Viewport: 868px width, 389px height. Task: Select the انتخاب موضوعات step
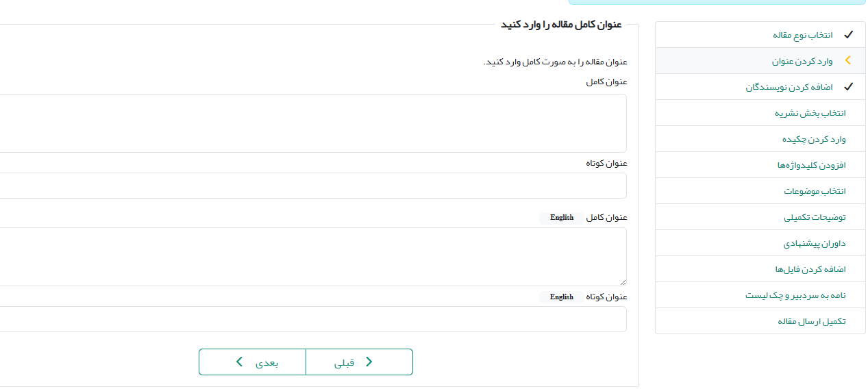pyautogui.click(x=815, y=191)
